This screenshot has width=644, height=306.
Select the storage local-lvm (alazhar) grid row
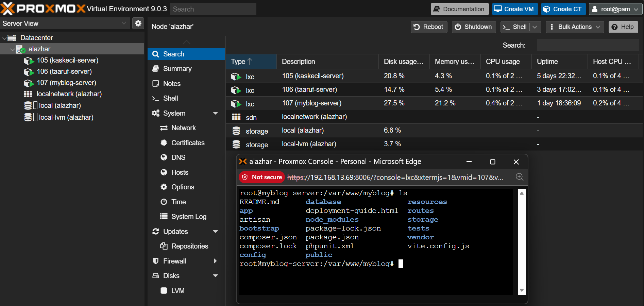(x=435, y=144)
